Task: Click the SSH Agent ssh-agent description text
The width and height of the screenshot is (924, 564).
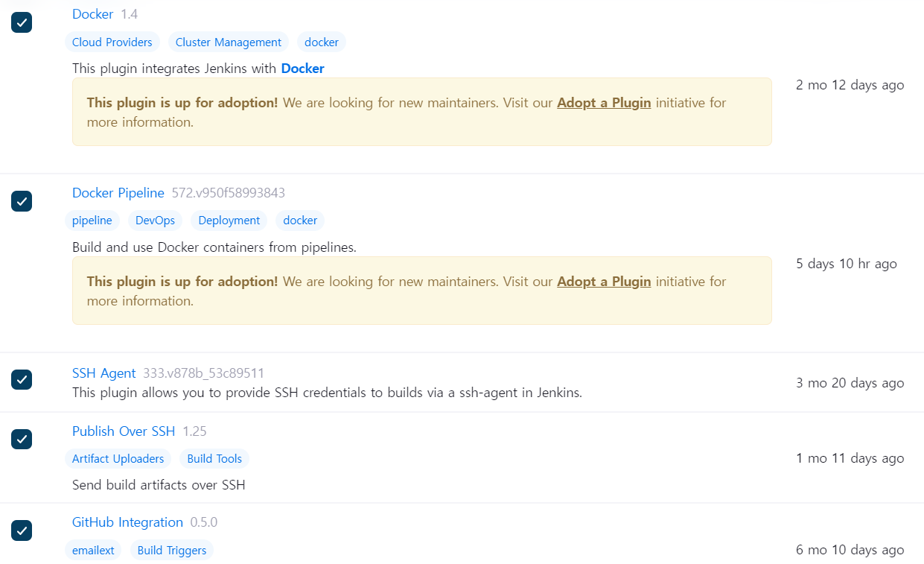Action: pos(327,393)
